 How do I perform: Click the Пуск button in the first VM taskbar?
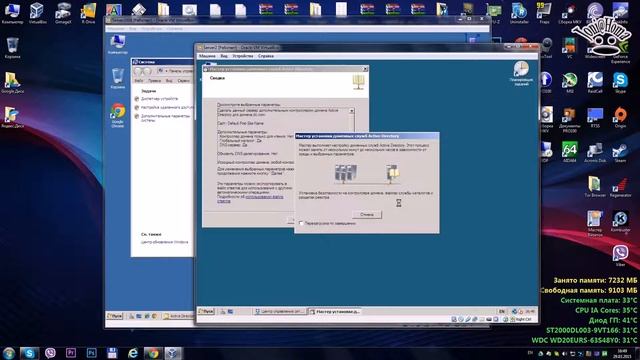(115, 316)
